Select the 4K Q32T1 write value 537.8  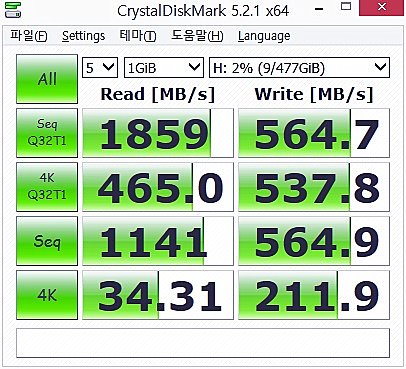tap(314, 187)
